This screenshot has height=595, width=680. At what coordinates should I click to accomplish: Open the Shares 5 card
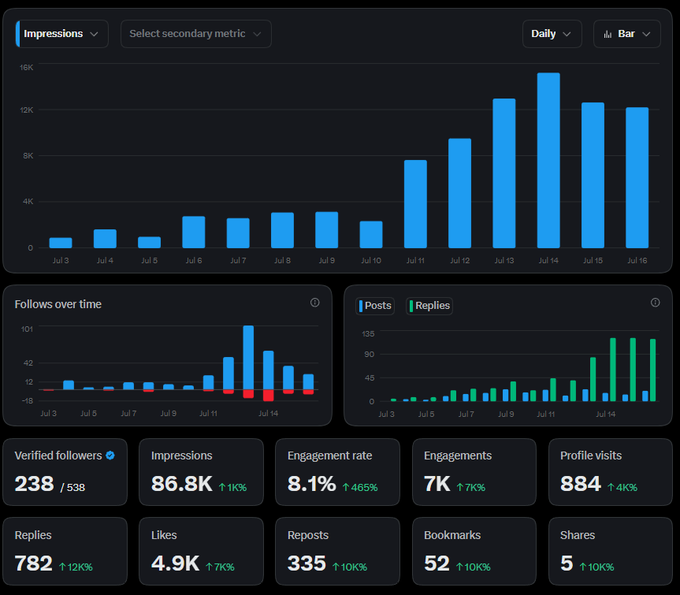[x=611, y=551]
